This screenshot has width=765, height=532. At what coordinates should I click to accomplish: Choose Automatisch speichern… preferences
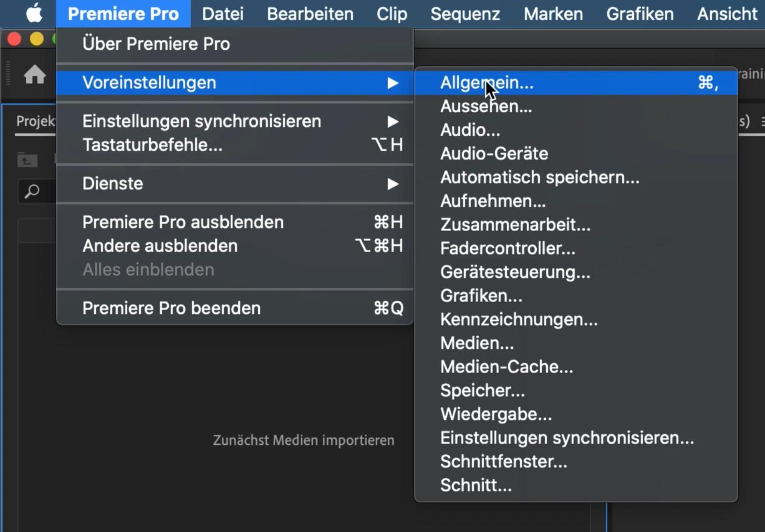click(539, 178)
